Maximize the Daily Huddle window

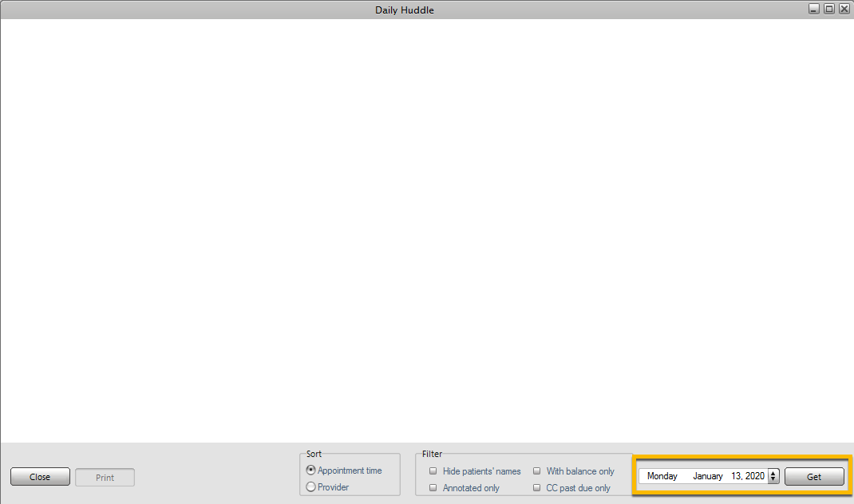[829, 9]
